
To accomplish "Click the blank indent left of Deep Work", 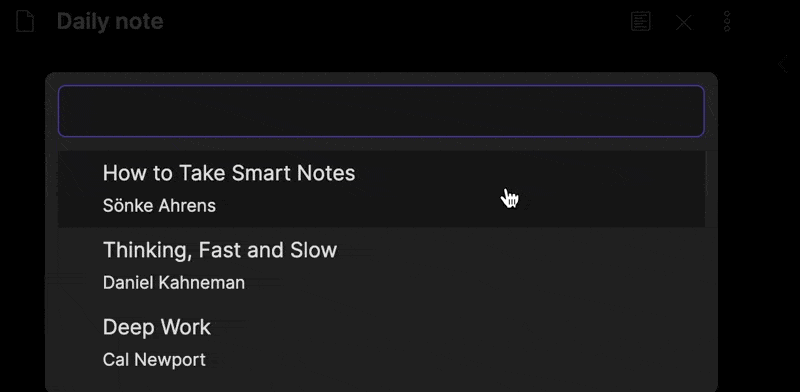I will tap(80, 342).
